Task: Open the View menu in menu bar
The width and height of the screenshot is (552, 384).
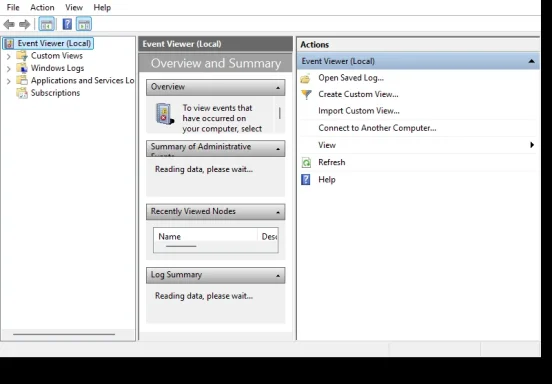Action: [x=74, y=7]
